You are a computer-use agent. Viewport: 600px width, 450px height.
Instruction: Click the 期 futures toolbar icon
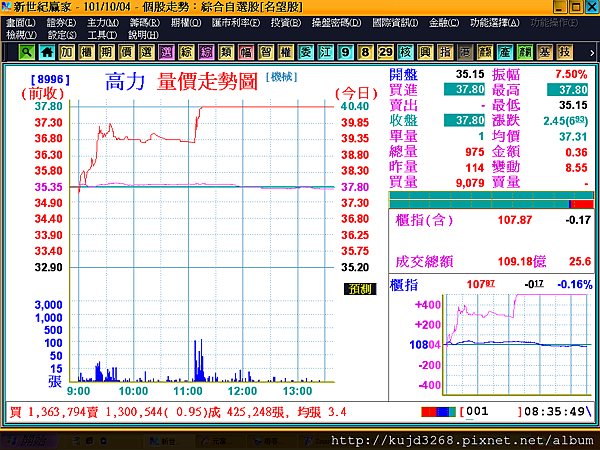point(106,52)
